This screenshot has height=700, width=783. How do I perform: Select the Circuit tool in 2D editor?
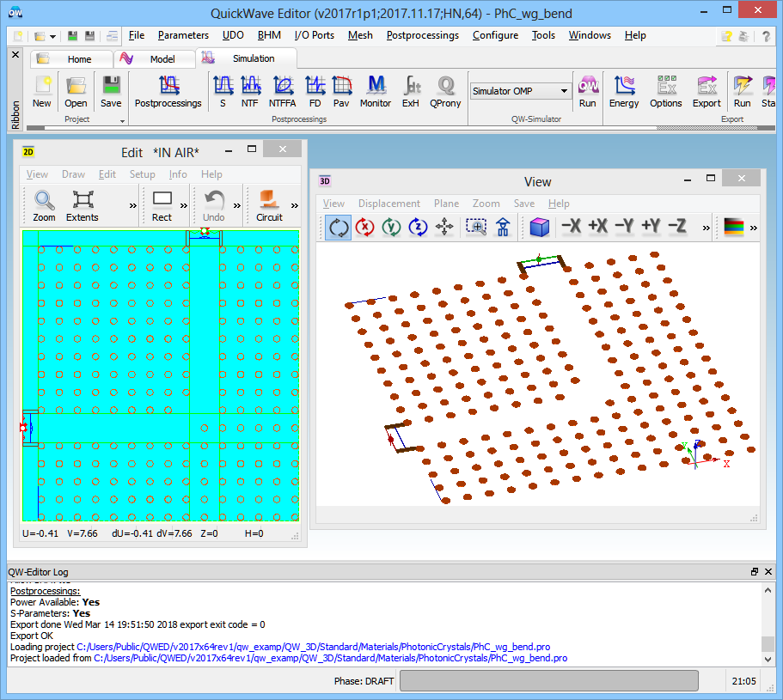click(269, 206)
